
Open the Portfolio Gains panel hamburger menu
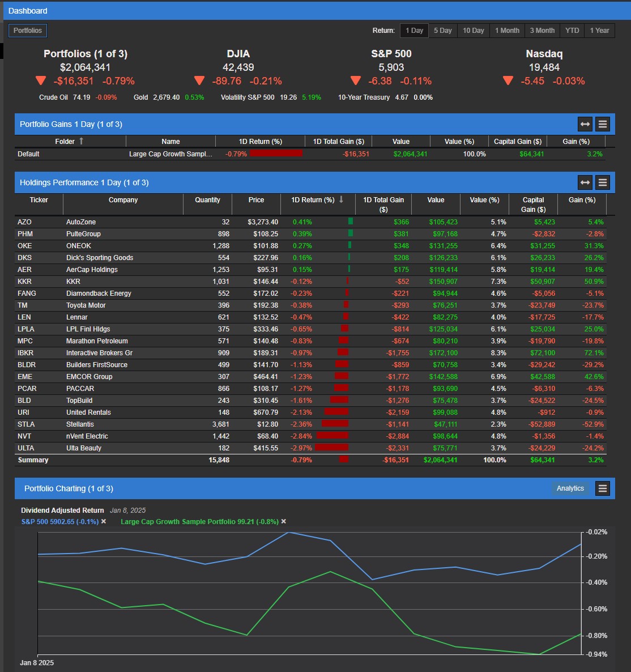pyautogui.click(x=602, y=124)
